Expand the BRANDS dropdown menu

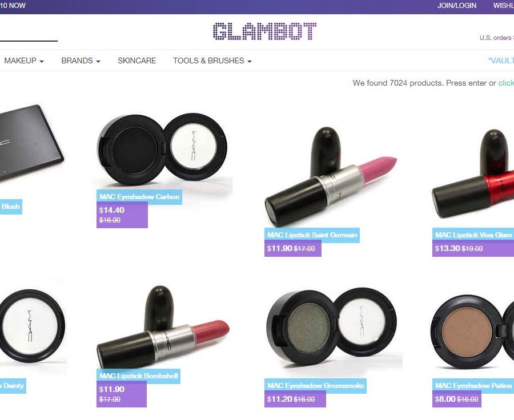81,60
